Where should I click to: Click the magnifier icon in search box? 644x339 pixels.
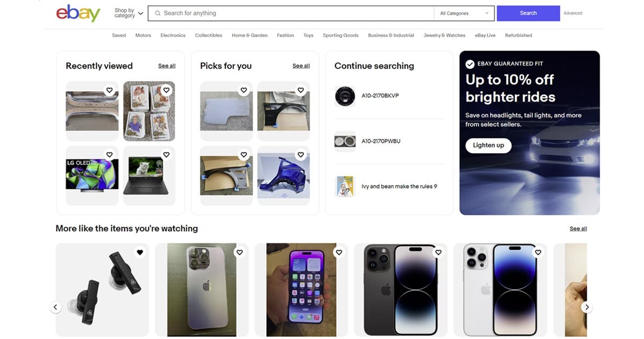pos(158,13)
